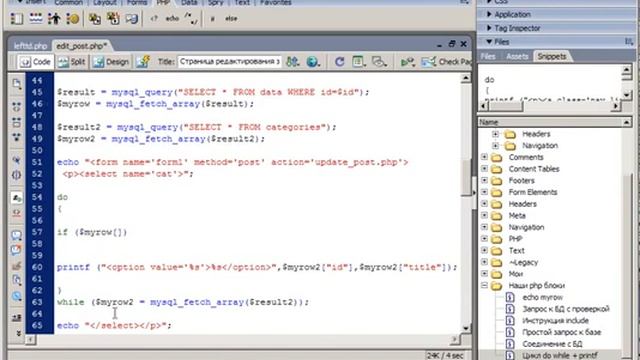Open the lefttd.php document tab

click(30, 46)
